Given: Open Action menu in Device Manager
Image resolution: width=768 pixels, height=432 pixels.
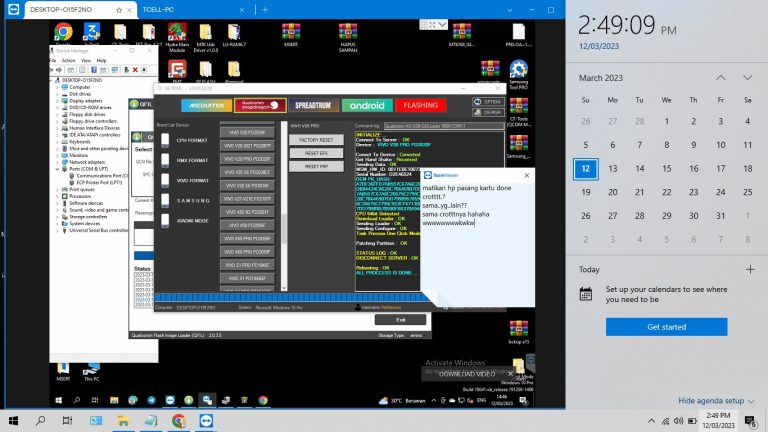Looking at the screenshot, I should coord(68,60).
